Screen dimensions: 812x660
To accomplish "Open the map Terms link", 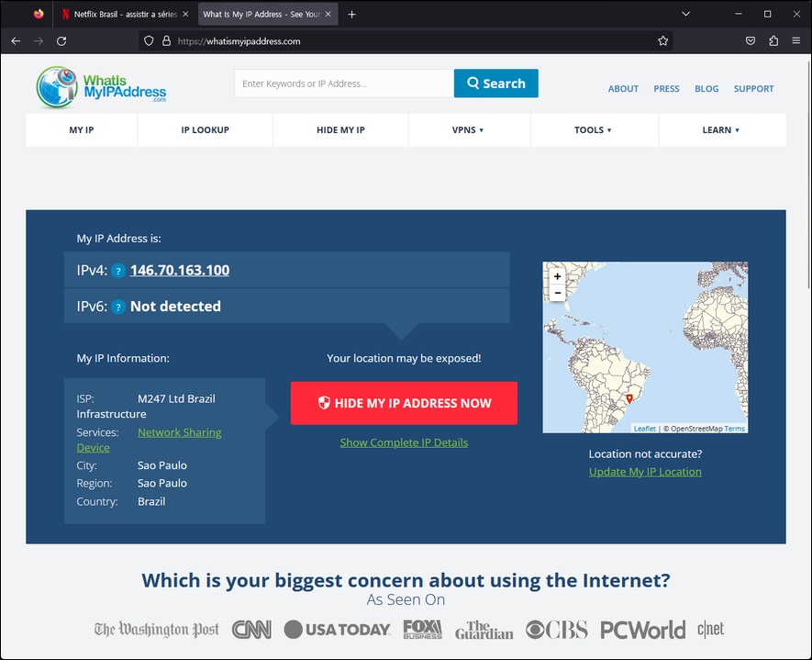I will point(734,429).
